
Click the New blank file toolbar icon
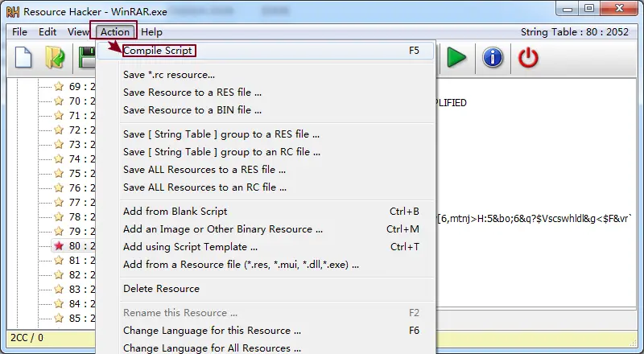coord(23,57)
